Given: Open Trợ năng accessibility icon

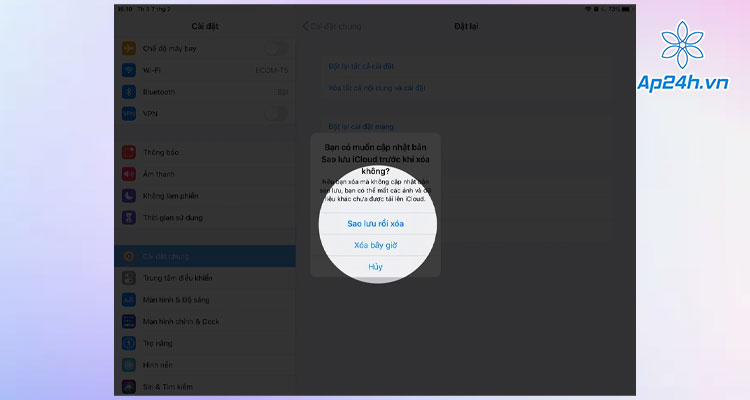Looking at the screenshot, I should 129,344.
